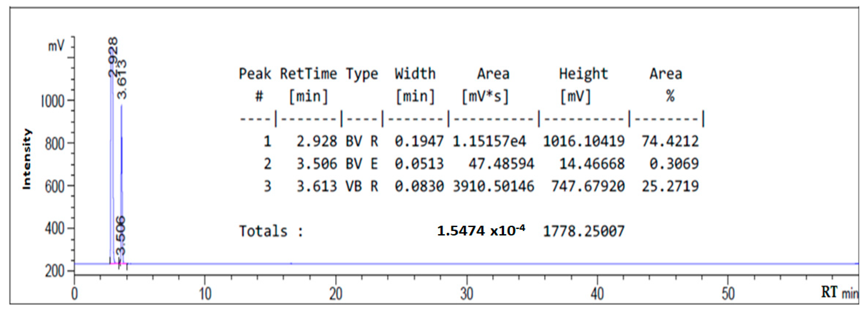Viewport: 868px width, 316px height.
Task: Click the 0.3069 area percent value
Action: (674, 164)
